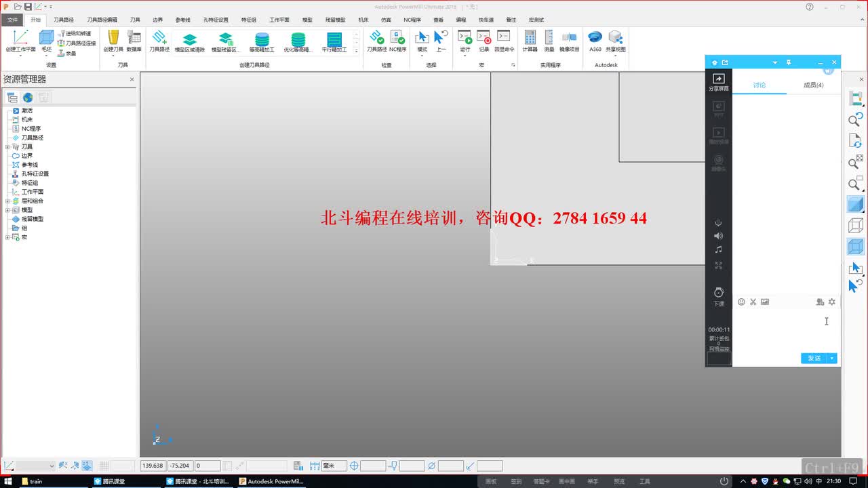Expand the 模型 tree node

point(7,210)
